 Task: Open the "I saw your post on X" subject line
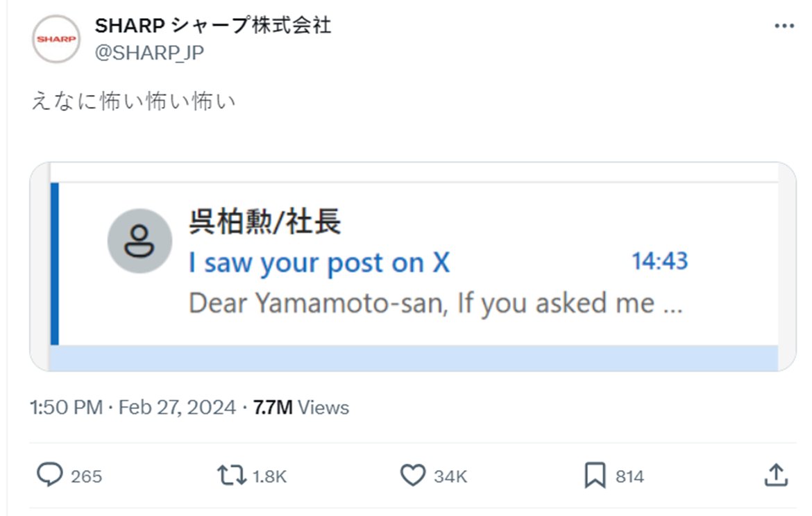point(319,263)
